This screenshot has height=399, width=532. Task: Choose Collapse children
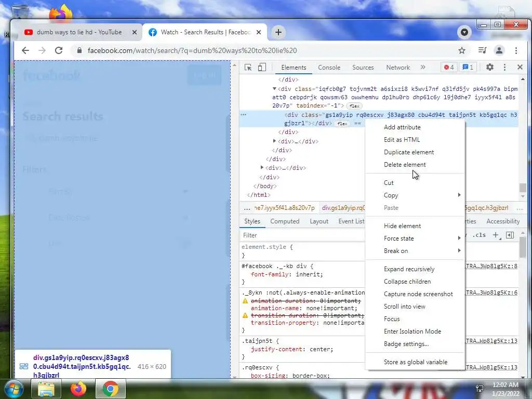point(415,282)
